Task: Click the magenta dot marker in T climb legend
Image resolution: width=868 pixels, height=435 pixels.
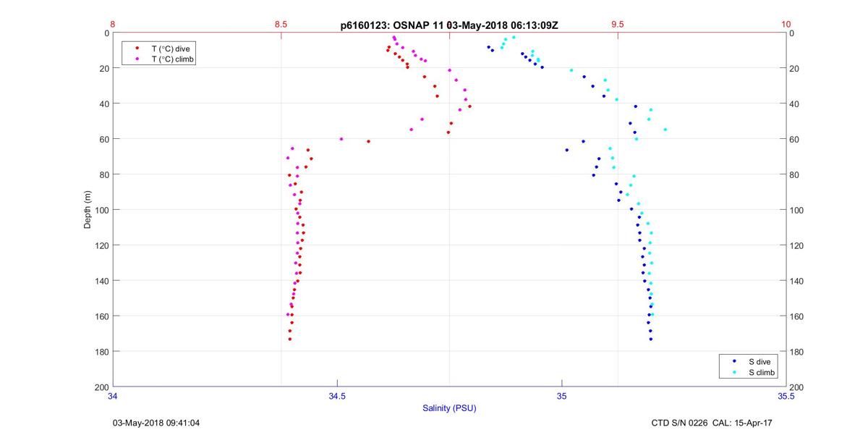Action: click(x=137, y=59)
